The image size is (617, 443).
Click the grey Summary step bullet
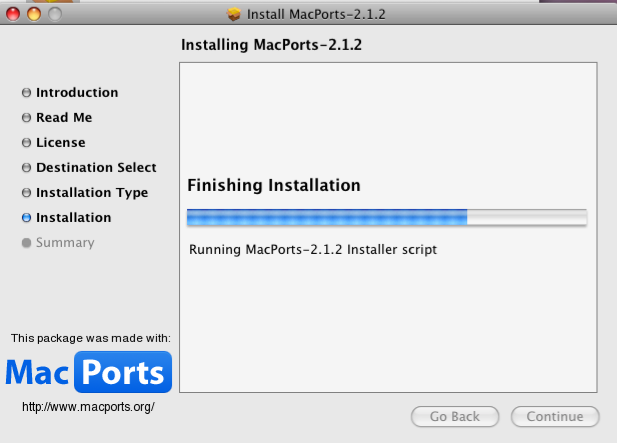[26, 243]
